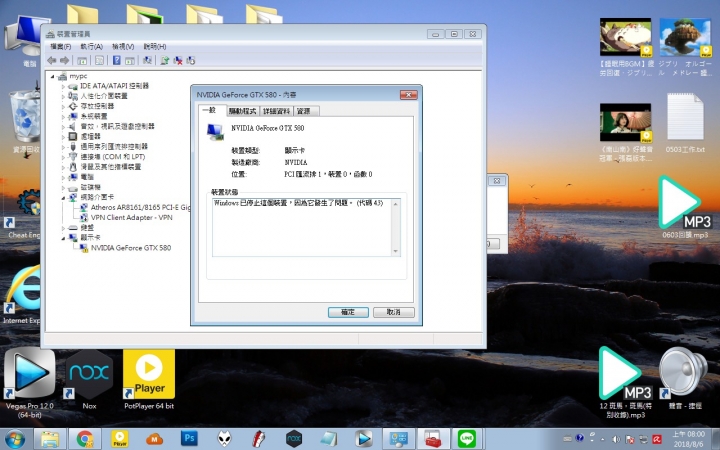Open Nox from the taskbar
The width and height of the screenshot is (720, 450).
294,439
